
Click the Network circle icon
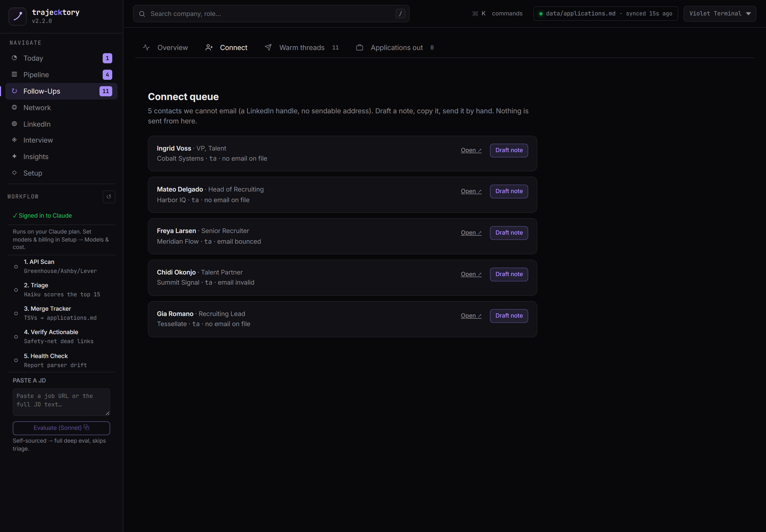[x=14, y=107]
